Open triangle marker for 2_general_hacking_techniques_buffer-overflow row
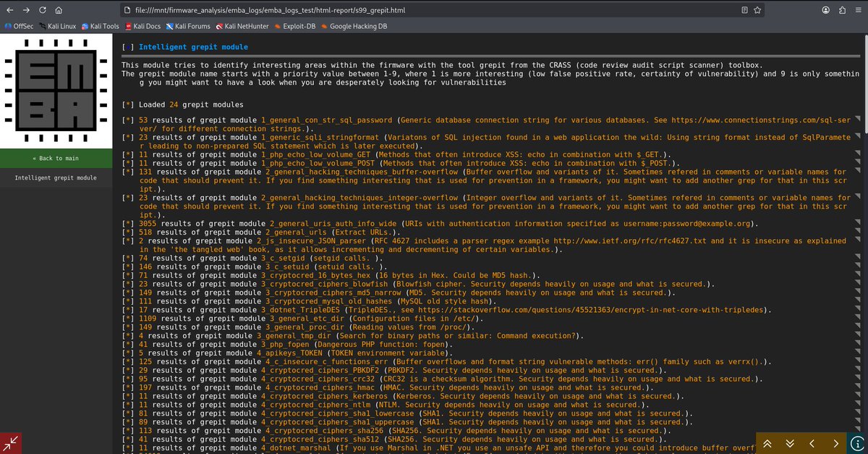This screenshot has width=868, height=454. [858, 172]
